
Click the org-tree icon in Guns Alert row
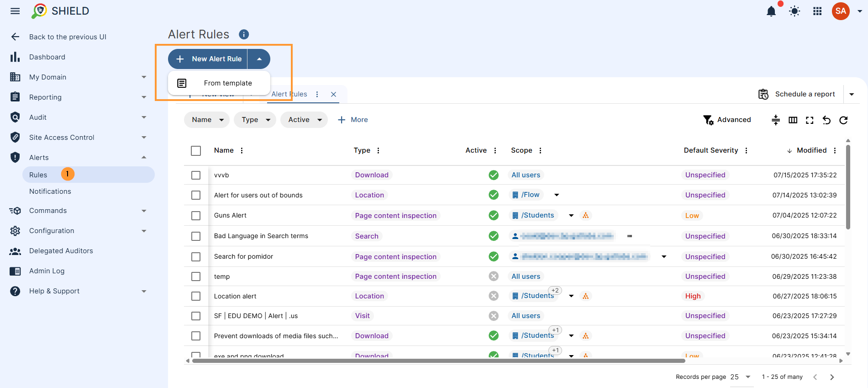586,215
